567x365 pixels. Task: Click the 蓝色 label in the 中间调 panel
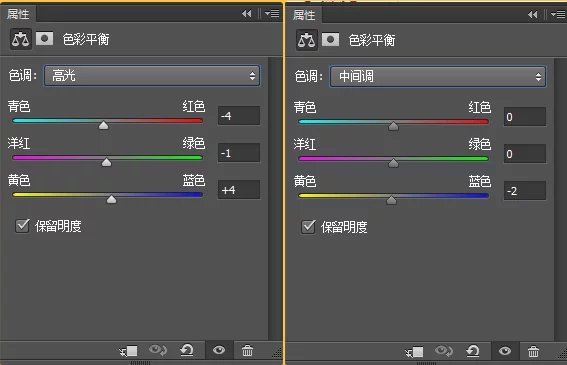click(x=479, y=181)
